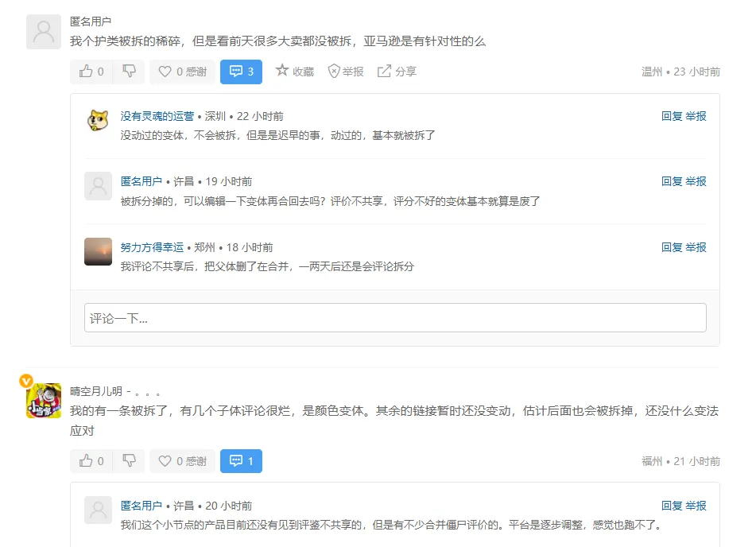Open 努力方得幸运 profile link

click(152, 247)
